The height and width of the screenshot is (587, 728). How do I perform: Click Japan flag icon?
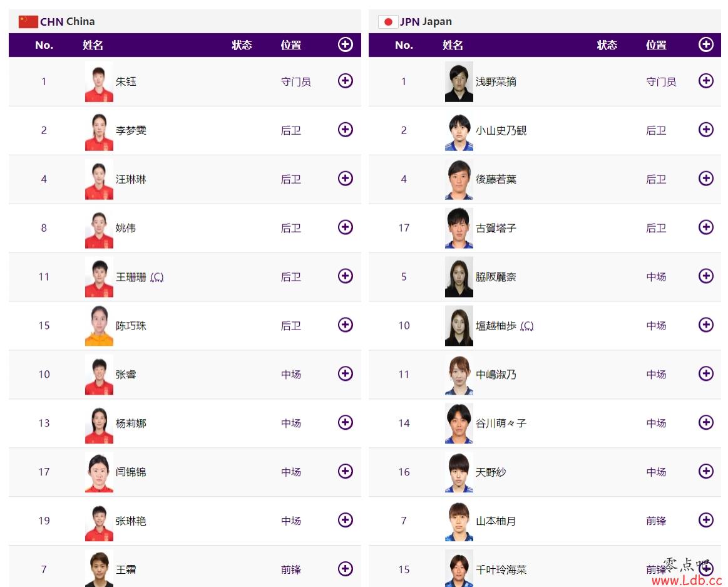click(x=388, y=22)
